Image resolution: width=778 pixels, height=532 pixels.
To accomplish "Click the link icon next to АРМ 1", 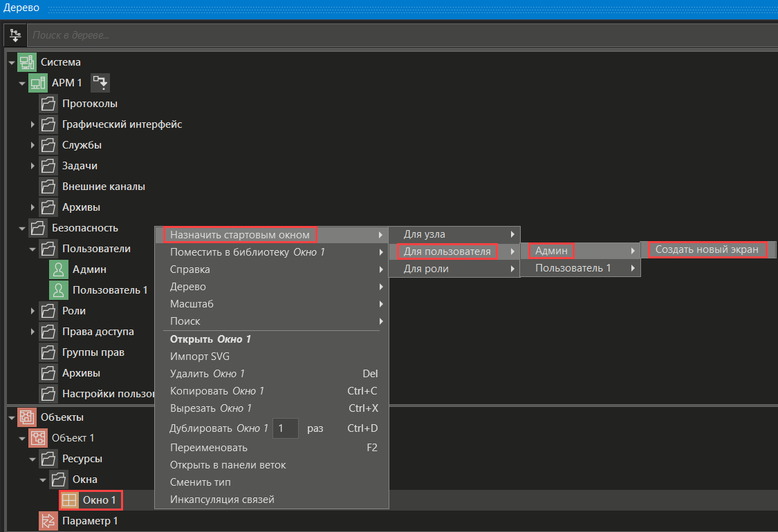I will tap(100, 83).
